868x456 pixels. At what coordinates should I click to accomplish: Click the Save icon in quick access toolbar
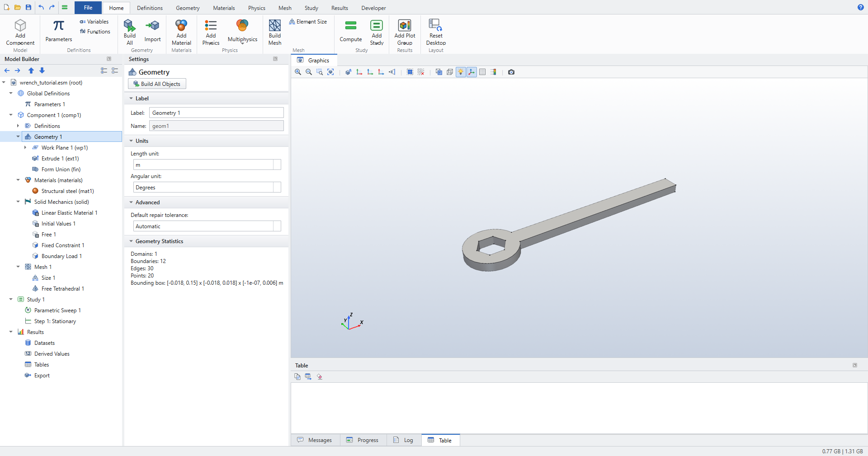28,7
